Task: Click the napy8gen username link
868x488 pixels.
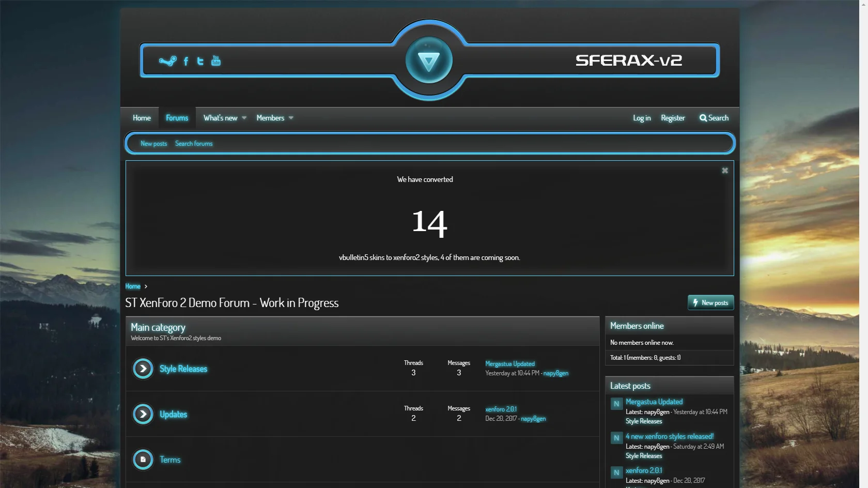Action: pos(555,373)
